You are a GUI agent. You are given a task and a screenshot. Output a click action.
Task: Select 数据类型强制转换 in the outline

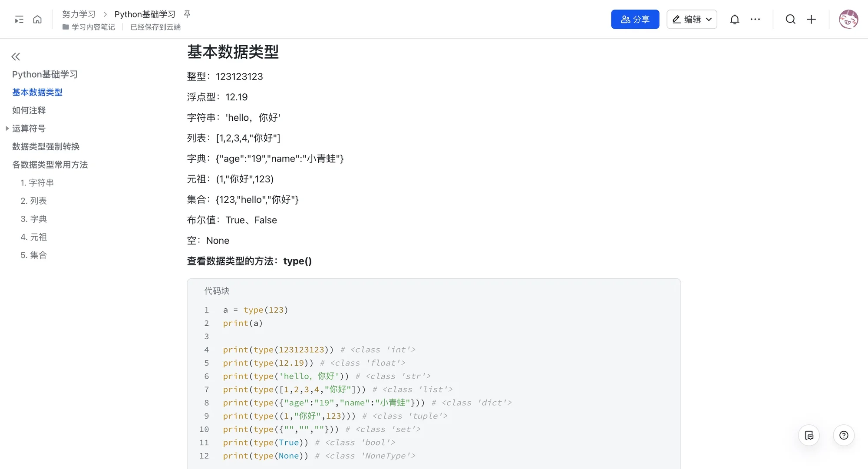coord(46,146)
